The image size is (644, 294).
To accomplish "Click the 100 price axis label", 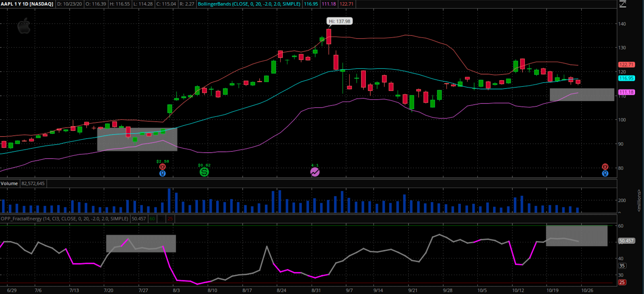I will click(x=622, y=120).
